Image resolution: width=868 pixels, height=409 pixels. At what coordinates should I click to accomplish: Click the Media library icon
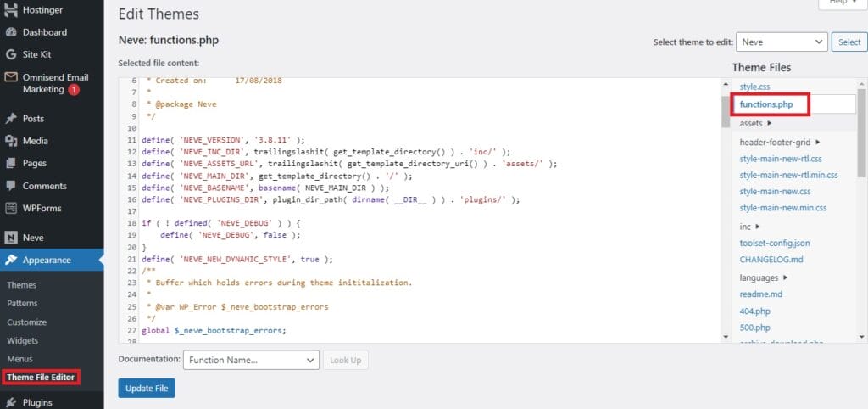pyautogui.click(x=10, y=141)
